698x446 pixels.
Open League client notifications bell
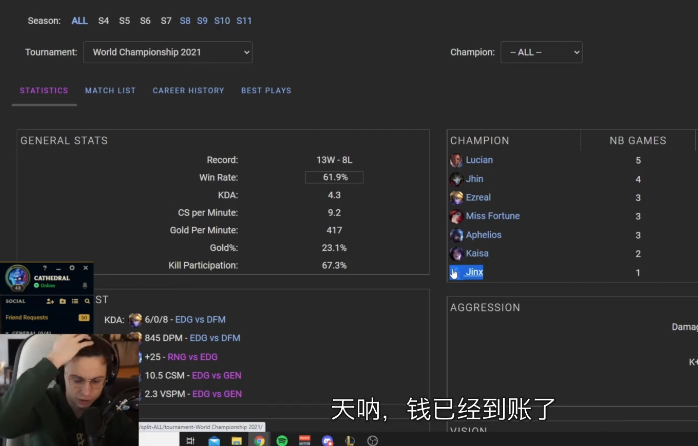tap(85, 285)
